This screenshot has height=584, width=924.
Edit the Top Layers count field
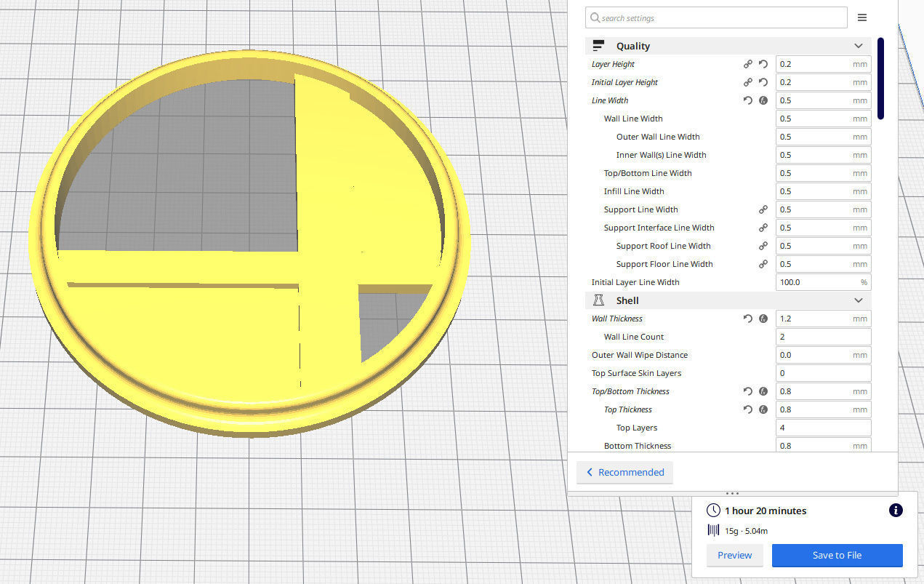click(x=823, y=428)
